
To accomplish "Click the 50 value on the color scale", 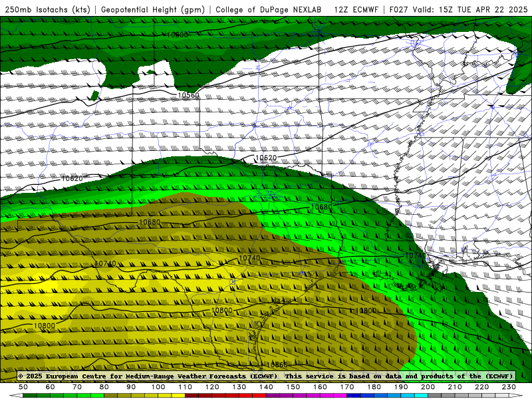I will coord(23,387).
